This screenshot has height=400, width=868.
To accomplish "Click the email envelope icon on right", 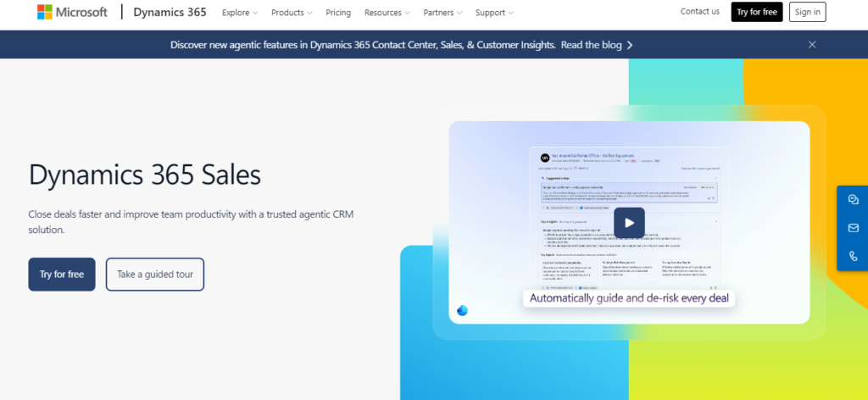I will point(853,228).
